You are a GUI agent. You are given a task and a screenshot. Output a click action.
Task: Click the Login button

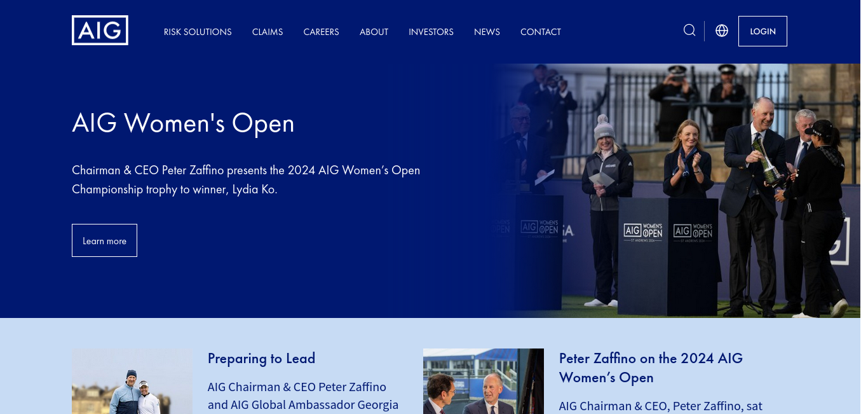click(763, 31)
